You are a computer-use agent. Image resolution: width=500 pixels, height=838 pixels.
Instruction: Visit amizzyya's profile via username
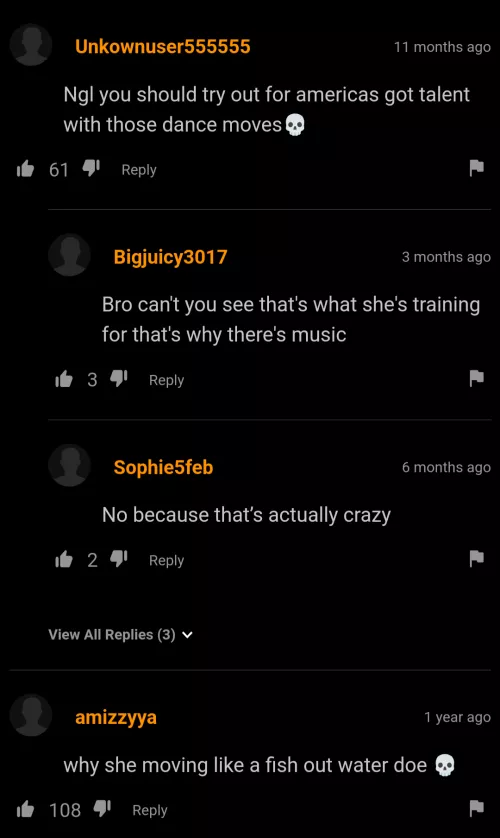[x=116, y=717]
